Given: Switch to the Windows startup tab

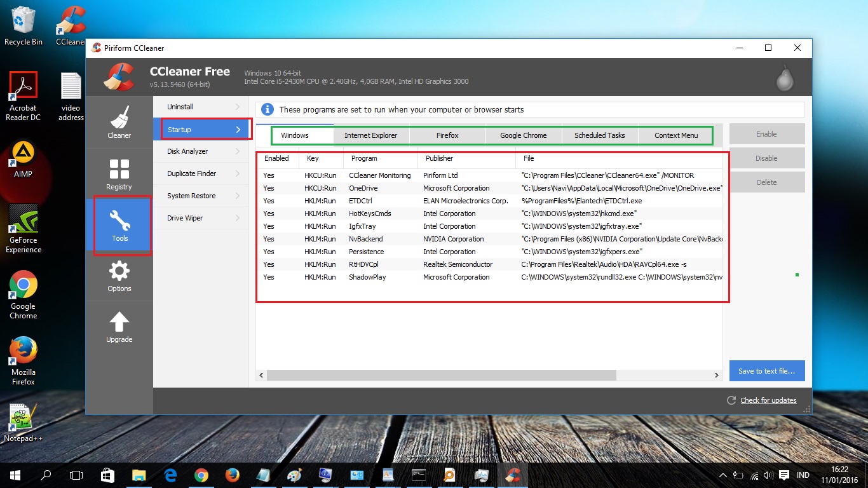Looking at the screenshot, I should point(295,135).
